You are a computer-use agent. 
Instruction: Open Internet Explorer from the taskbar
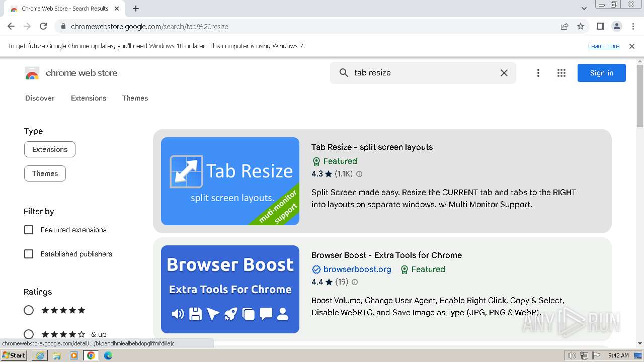[x=40, y=355]
